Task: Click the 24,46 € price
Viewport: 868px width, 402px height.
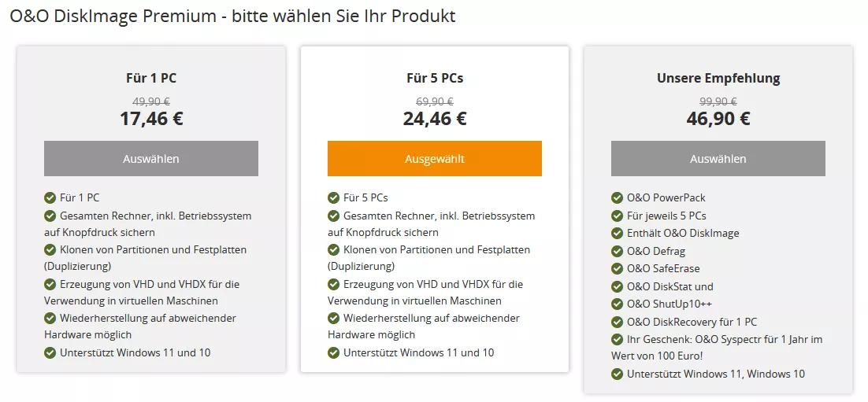Action: click(x=435, y=118)
